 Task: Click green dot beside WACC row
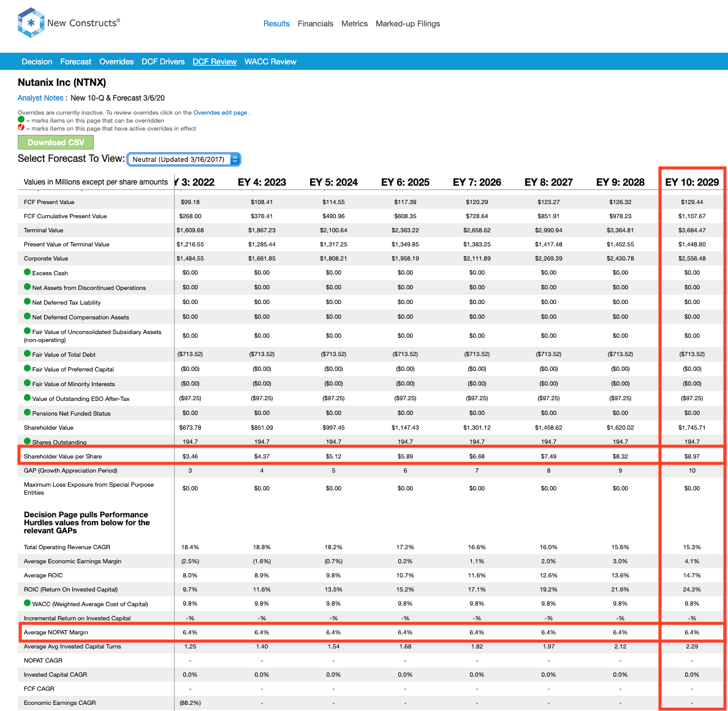coord(28,603)
